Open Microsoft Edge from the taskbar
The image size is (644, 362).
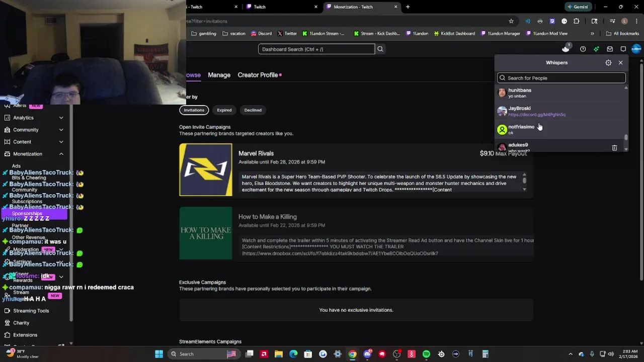[x=293, y=354]
